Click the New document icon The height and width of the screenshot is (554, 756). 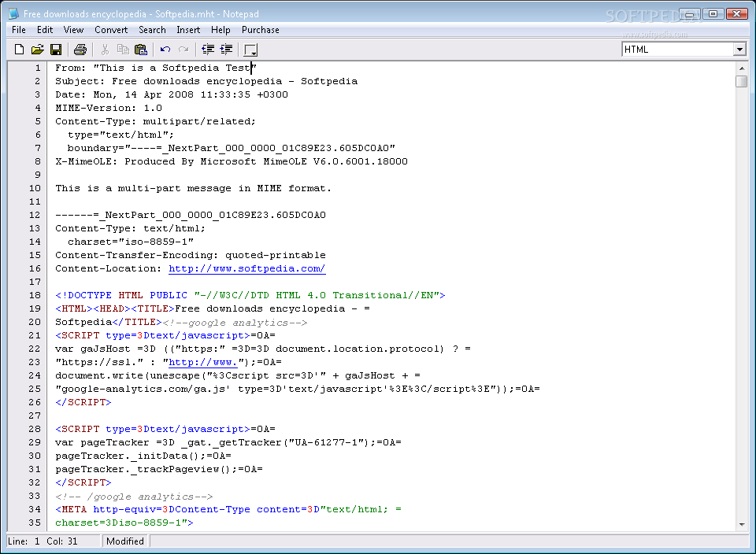[x=19, y=49]
